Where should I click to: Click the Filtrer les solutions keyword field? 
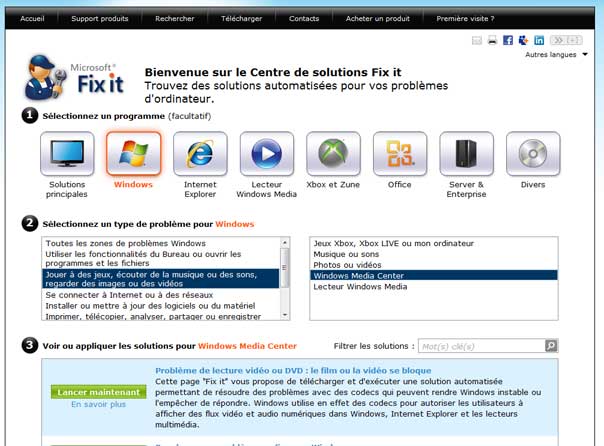[482, 346]
